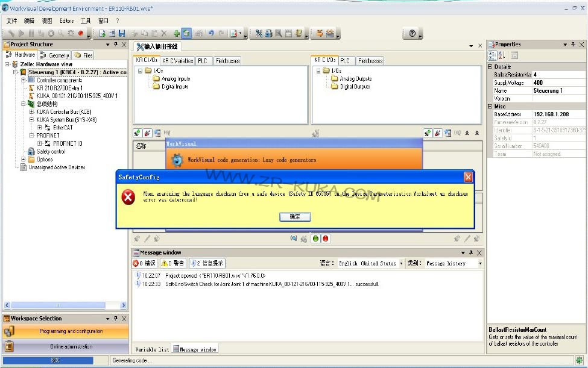588x368 pixels.
Task: Sort properties alphabetically with A-Z icon
Action: pos(502,55)
